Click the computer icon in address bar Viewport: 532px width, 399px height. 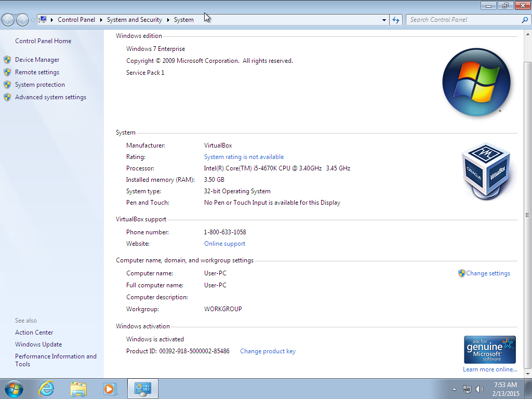tap(43, 19)
